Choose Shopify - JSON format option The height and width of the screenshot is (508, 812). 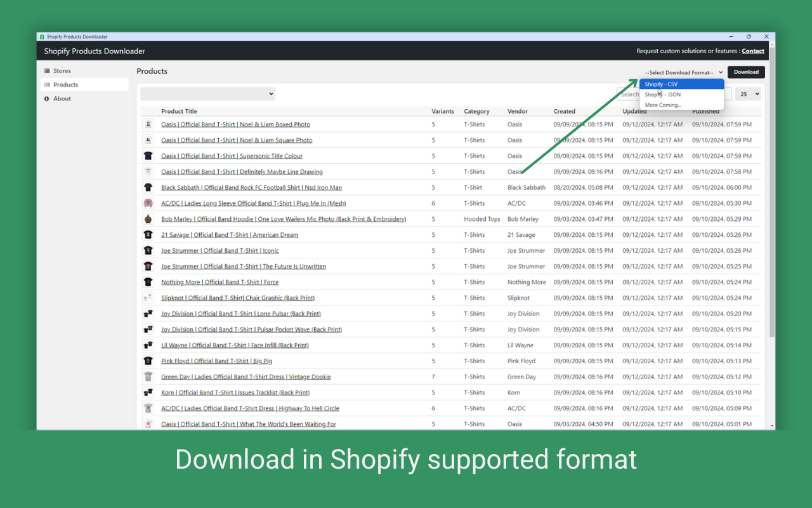click(x=681, y=95)
